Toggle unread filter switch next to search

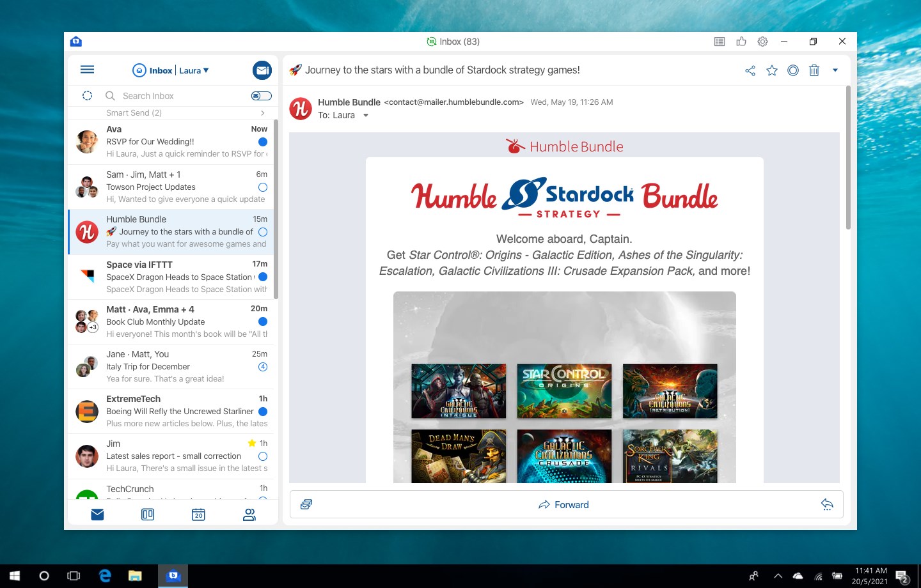click(262, 96)
